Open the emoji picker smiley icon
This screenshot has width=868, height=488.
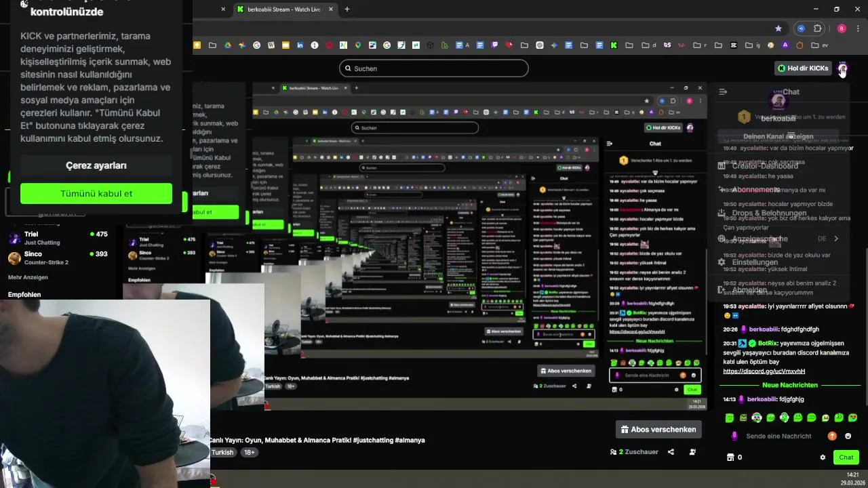point(848,436)
